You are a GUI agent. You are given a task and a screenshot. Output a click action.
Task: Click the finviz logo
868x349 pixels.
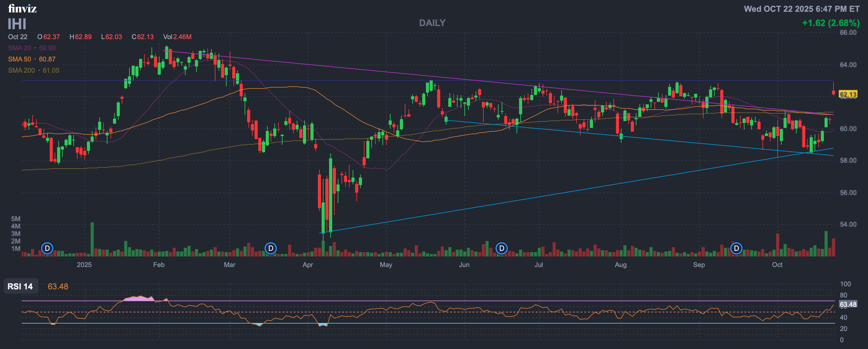click(22, 8)
